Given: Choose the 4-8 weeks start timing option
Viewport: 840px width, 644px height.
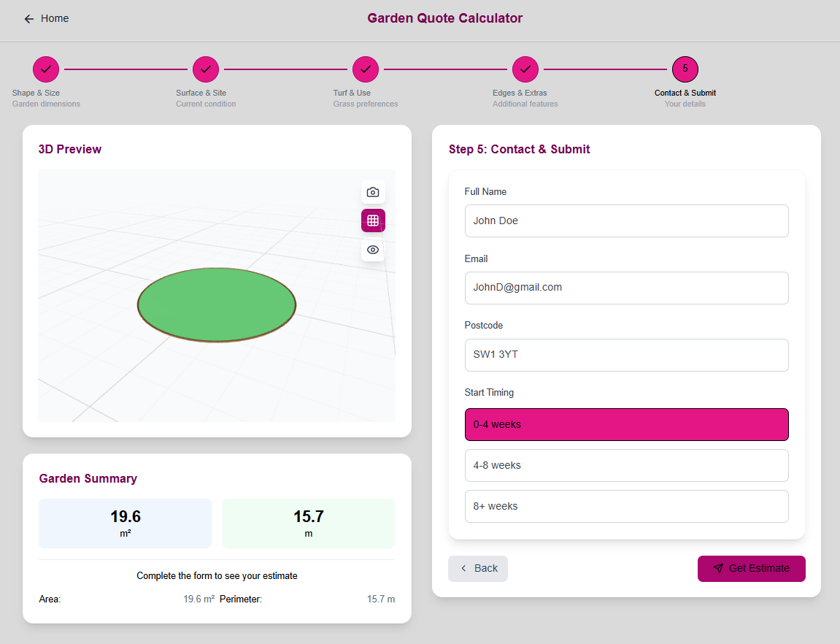Looking at the screenshot, I should coord(626,465).
